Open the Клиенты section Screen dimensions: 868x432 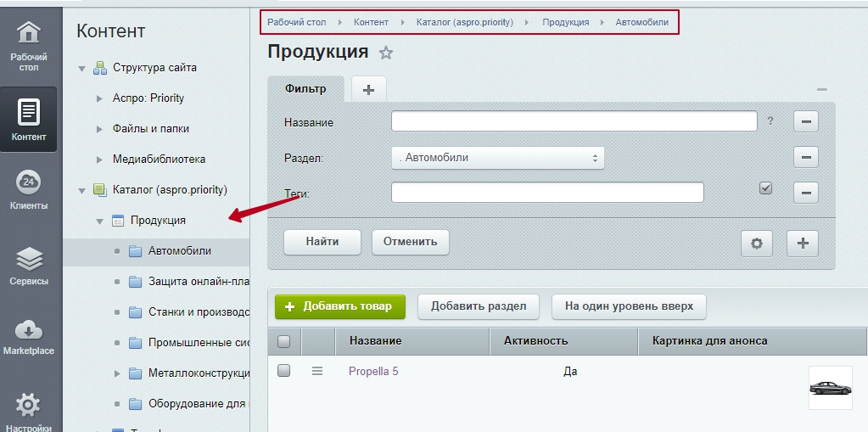click(28, 190)
